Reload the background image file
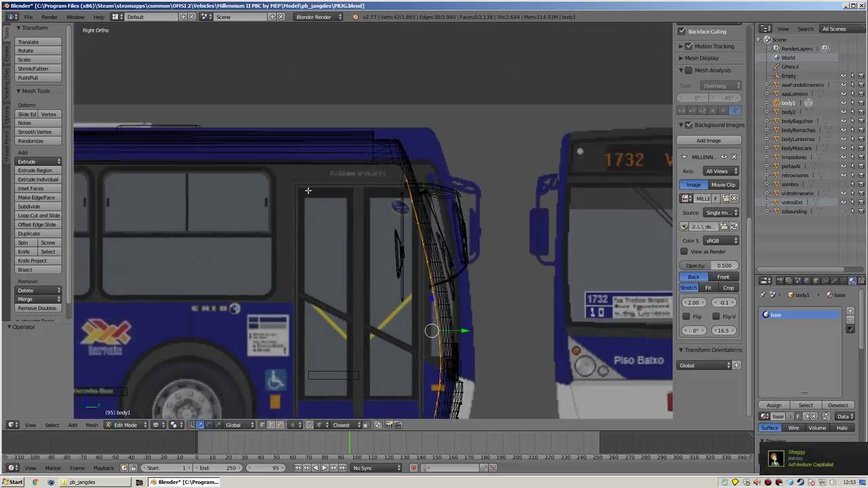The image size is (868, 488). click(x=734, y=226)
